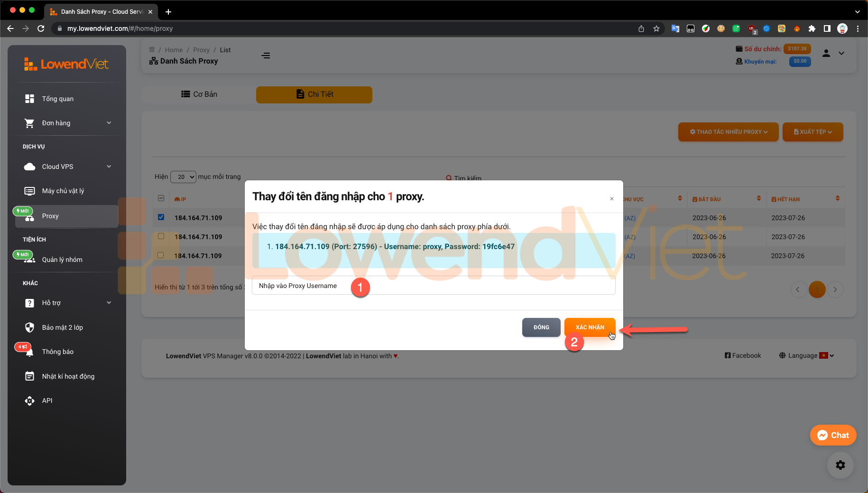Viewport: 868px width, 493px height.
Task: Click the ĐÓNG button in dialog
Action: 541,327
